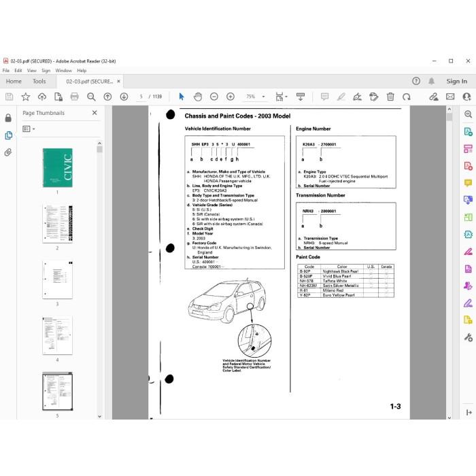Click the 75% zoom value field
This screenshot has height=476, width=476.
tap(251, 97)
